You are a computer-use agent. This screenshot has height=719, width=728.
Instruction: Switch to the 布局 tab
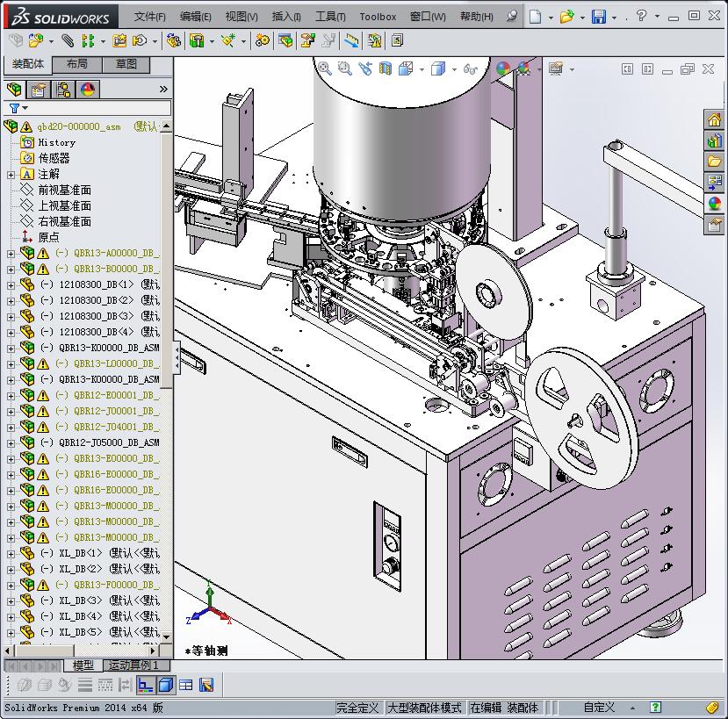click(77, 64)
